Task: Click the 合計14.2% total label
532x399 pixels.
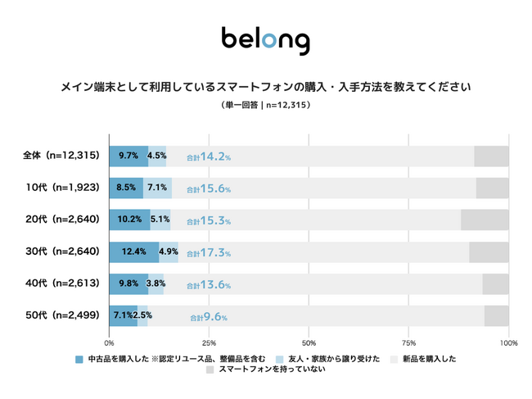Action: [209, 156]
